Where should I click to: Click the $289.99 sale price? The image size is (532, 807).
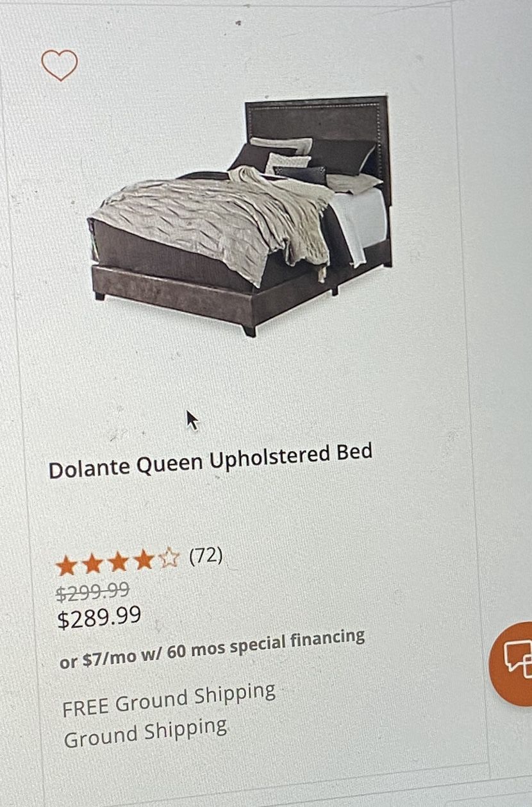pyautogui.click(x=99, y=618)
